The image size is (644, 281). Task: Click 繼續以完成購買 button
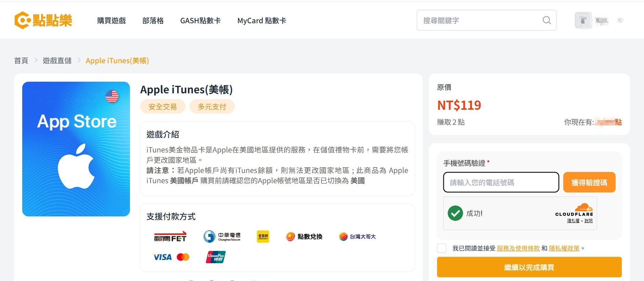pos(529,267)
